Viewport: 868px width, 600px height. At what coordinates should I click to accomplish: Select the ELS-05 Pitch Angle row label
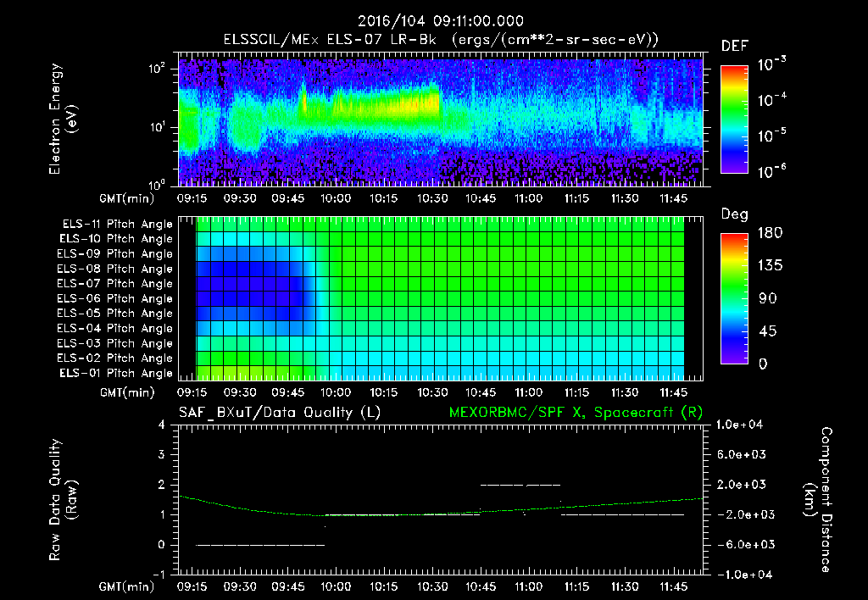115,314
